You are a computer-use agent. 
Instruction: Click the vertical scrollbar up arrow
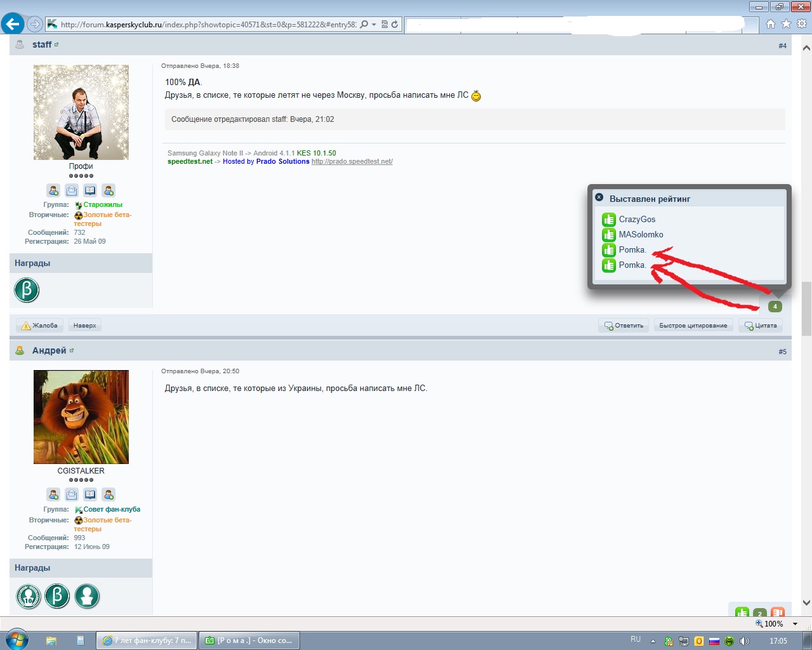(x=806, y=48)
